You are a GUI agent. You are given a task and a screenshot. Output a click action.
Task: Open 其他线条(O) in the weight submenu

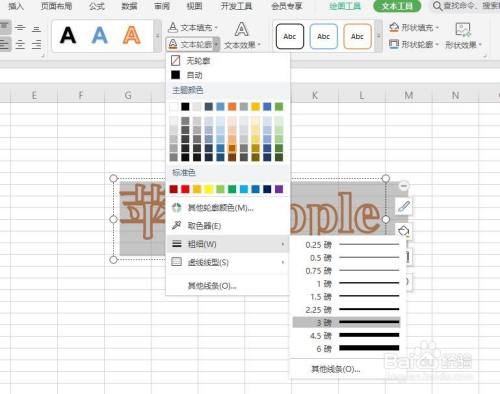pyautogui.click(x=336, y=369)
